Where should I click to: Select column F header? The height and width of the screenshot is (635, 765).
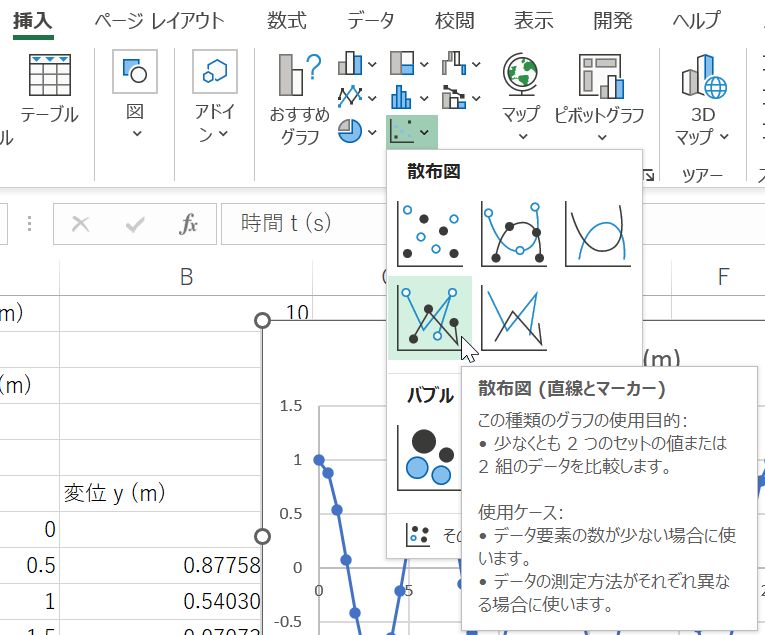723,277
